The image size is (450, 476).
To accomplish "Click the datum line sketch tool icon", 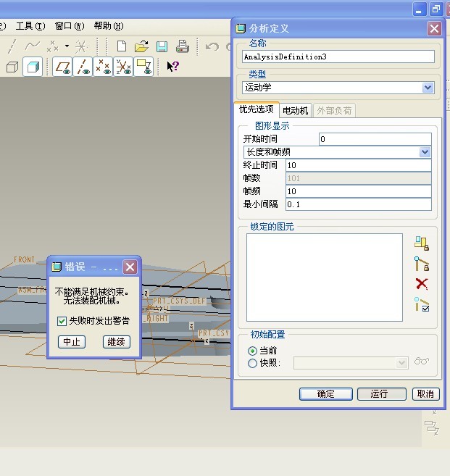I will coord(12,46).
